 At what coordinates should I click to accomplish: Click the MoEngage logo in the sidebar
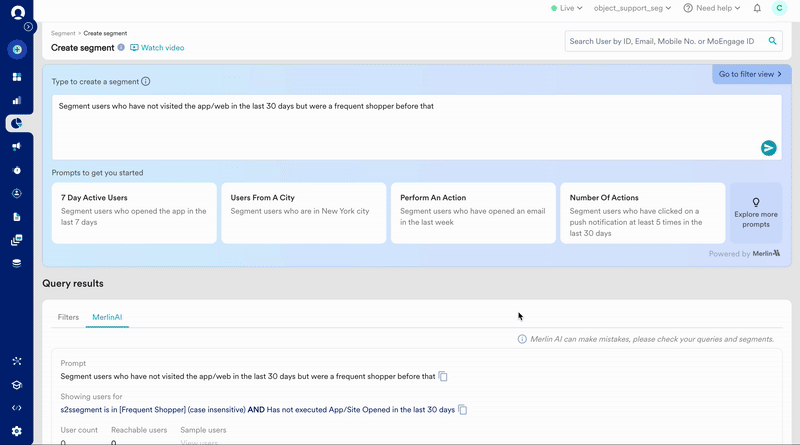17,12
